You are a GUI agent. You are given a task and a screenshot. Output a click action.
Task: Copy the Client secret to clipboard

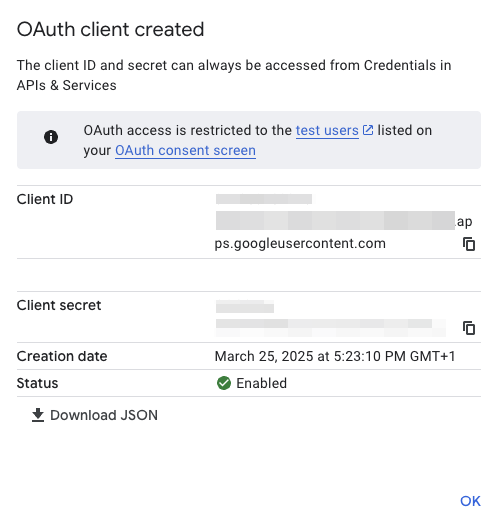tap(469, 328)
